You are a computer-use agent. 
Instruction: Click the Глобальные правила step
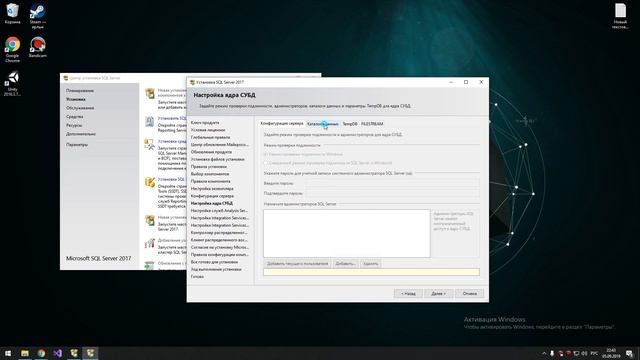click(211, 137)
